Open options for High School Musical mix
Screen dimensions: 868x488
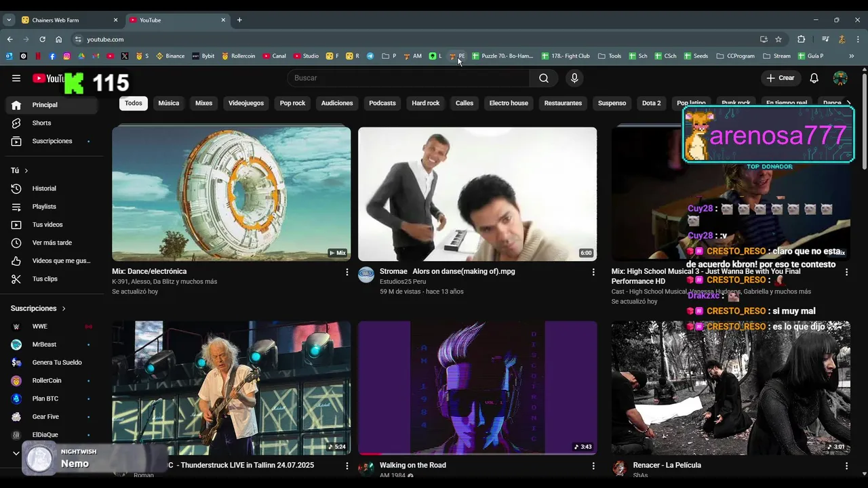tap(846, 272)
